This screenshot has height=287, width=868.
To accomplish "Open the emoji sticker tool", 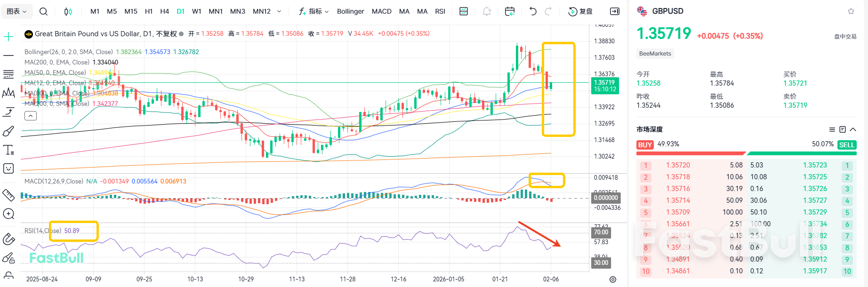I will [8, 168].
